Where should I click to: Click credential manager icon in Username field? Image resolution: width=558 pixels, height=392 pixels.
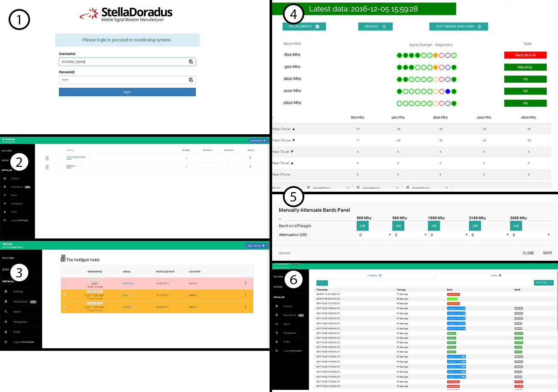coord(191,62)
